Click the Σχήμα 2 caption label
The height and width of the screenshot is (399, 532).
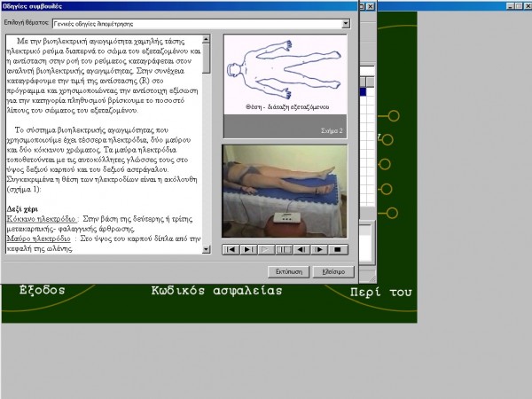click(332, 130)
